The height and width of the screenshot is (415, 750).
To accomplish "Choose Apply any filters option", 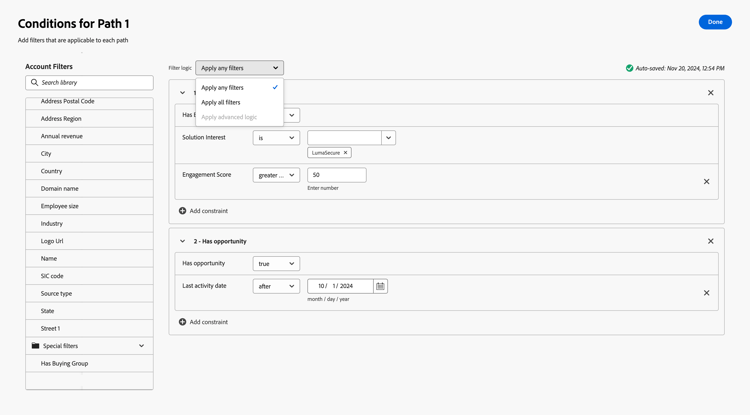I will tap(223, 87).
